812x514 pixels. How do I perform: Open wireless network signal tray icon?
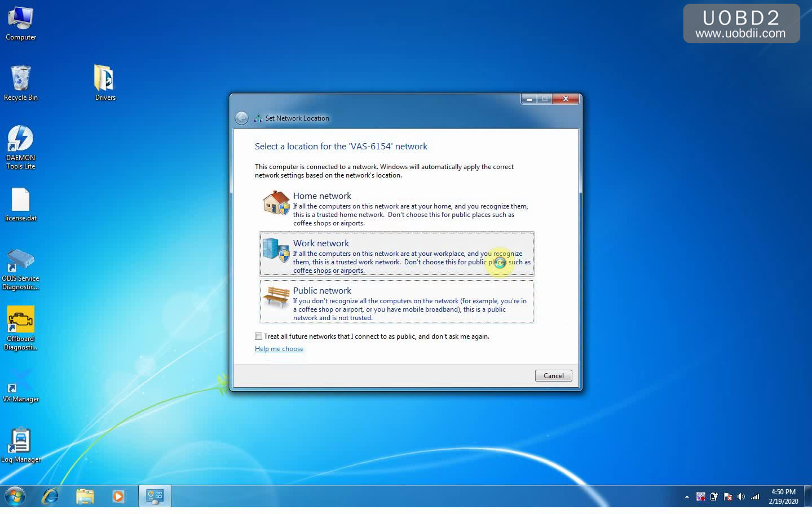755,497
